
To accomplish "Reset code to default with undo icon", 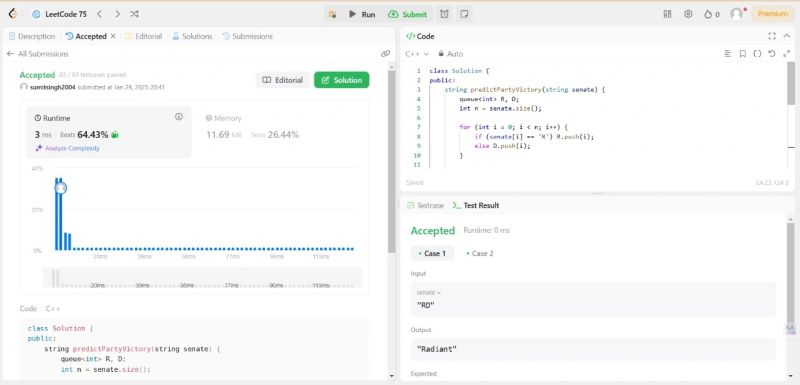I will point(772,54).
